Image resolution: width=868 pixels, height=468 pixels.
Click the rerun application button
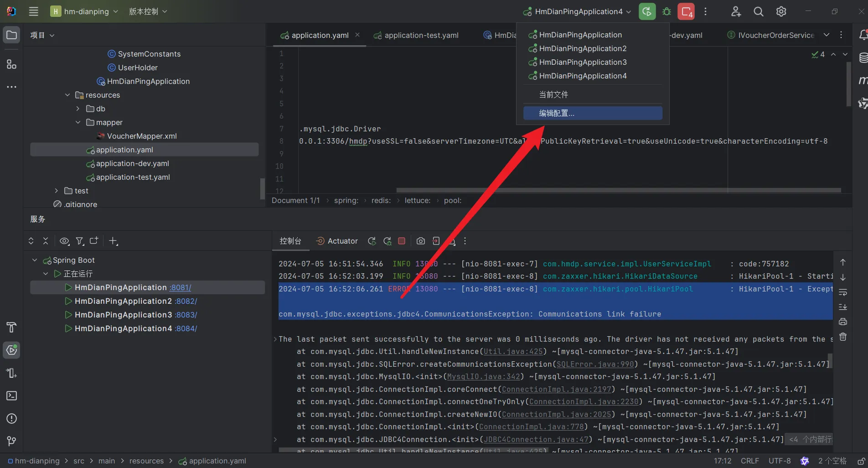(647, 11)
